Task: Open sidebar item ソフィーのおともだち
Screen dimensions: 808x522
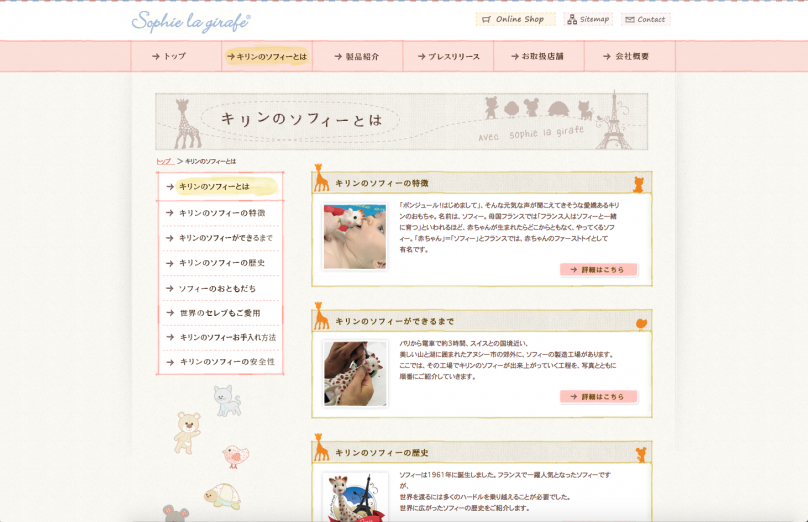Action: pos(221,289)
